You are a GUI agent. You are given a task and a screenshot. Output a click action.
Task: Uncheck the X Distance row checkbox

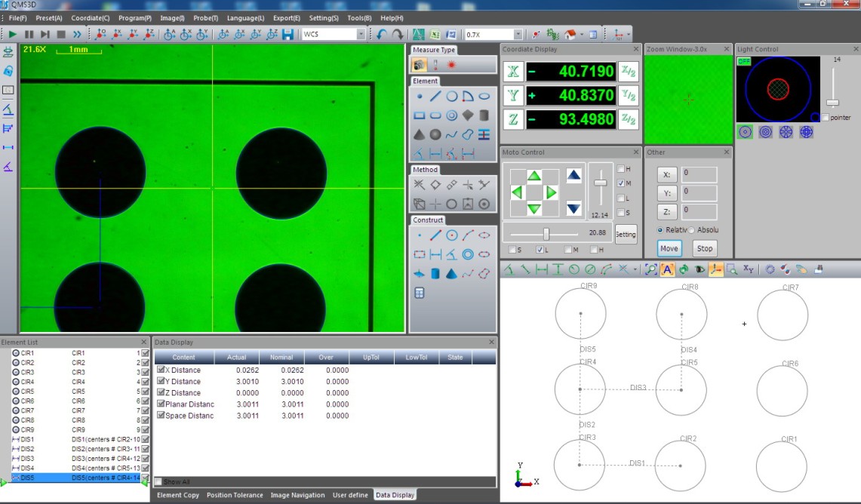coord(161,370)
